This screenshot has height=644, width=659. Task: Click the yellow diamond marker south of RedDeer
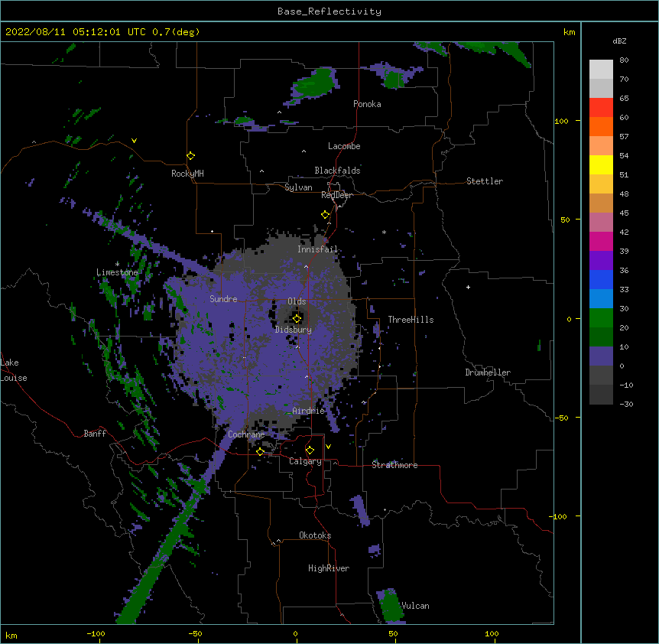326,215
